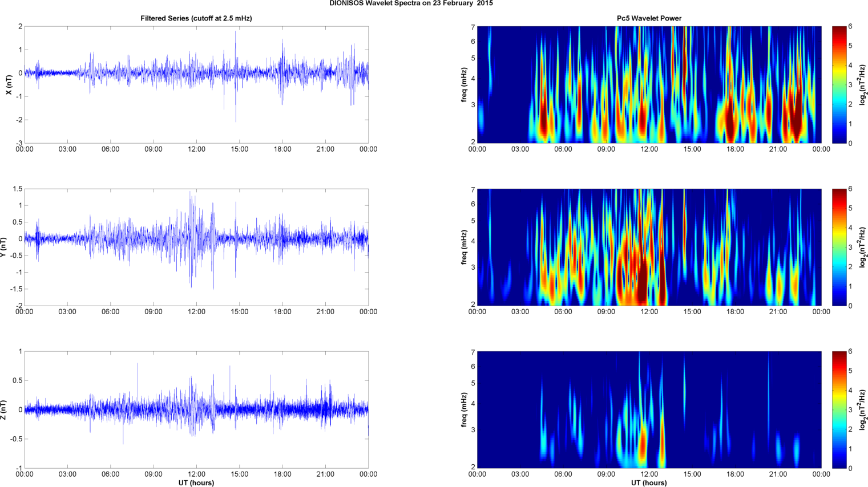Click the 15:00 tick under the X series plot
Screen dimensions: 868x487
pos(239,149)
